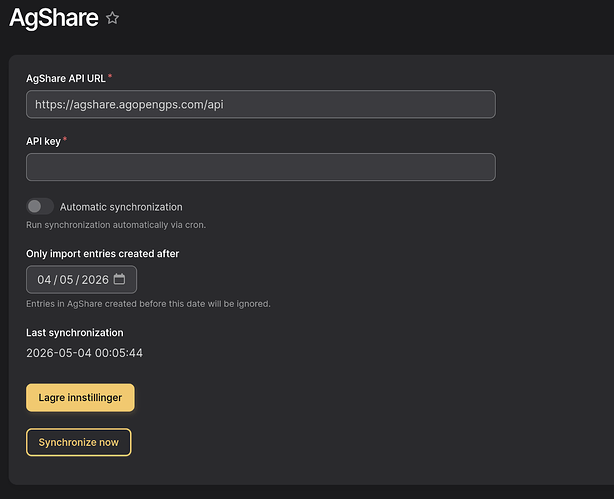Image resolution: width=614 pixels, height=499 pixels.
Task: Enable the Automatic synchronization switch
Action: [x=40, y=206]
